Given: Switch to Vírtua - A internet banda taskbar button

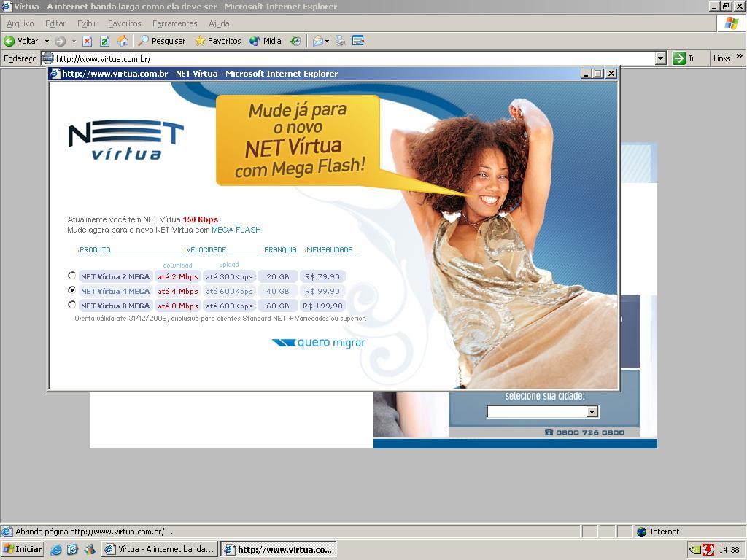Looking at the screenshot, I should pos(160,549).
